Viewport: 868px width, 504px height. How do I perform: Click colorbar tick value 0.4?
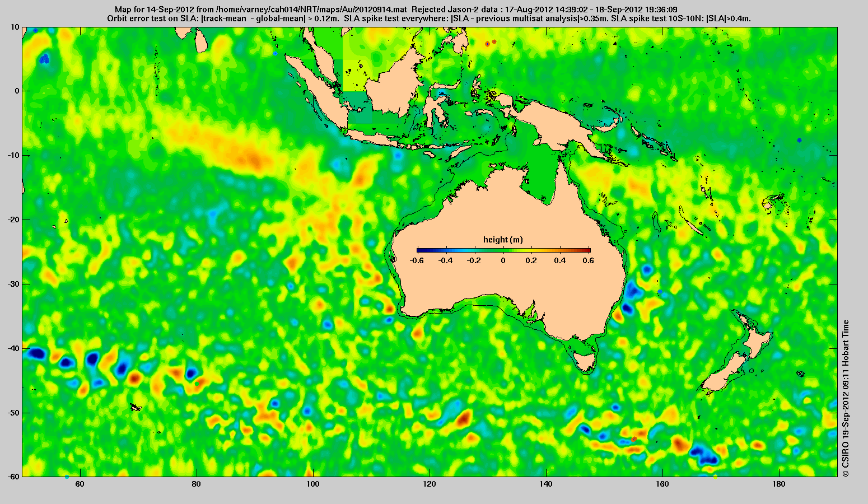[x=561, y=260]
